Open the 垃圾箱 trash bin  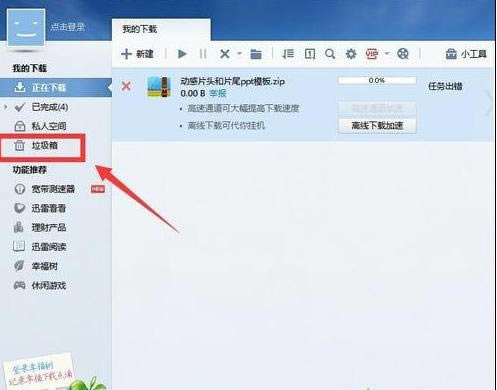point(45,145)
